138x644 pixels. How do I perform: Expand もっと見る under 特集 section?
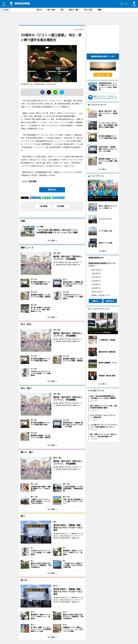tap(52, 241)
